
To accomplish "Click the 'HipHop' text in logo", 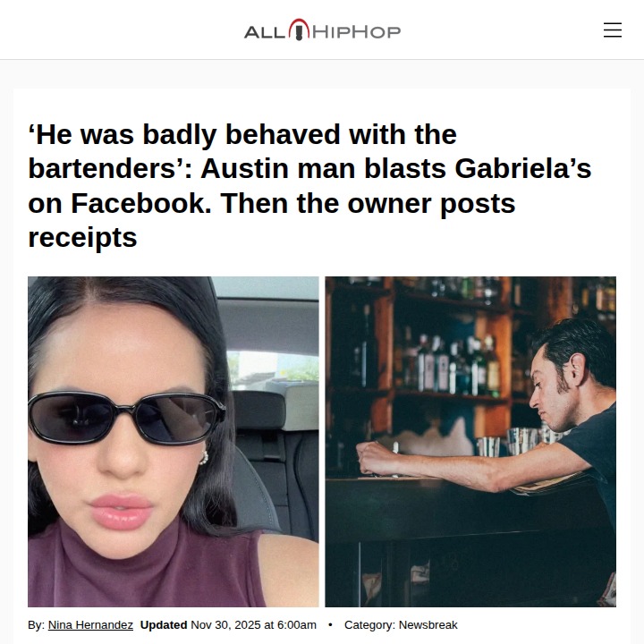I will click(x=356, y=32).
